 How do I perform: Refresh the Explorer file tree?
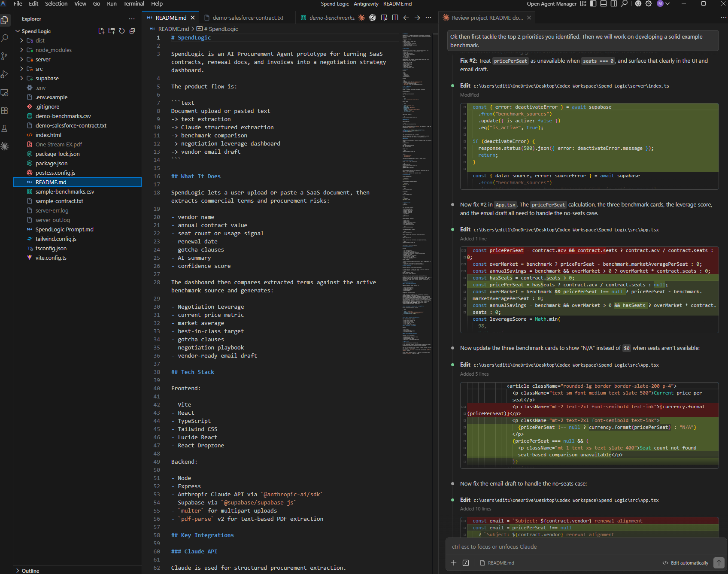[122, 31]
